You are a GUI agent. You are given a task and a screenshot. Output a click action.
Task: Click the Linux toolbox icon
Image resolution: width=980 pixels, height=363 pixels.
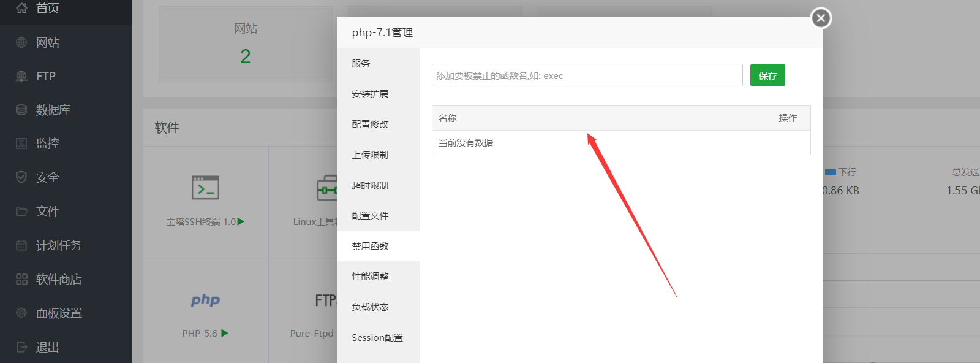(326, 188)
